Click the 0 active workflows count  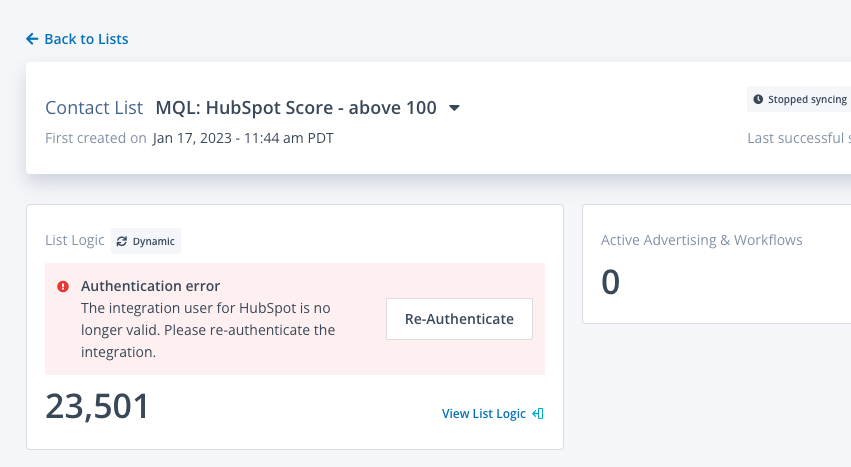coord(610,283)
